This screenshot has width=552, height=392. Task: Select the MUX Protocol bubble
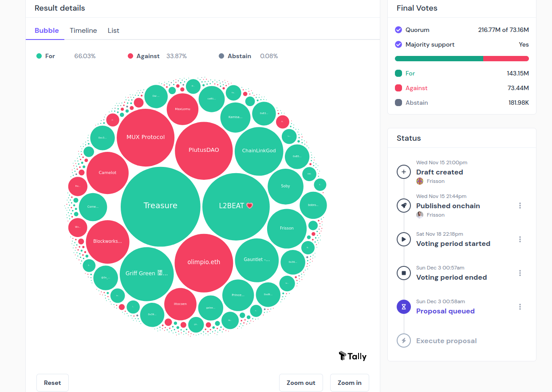146,138
